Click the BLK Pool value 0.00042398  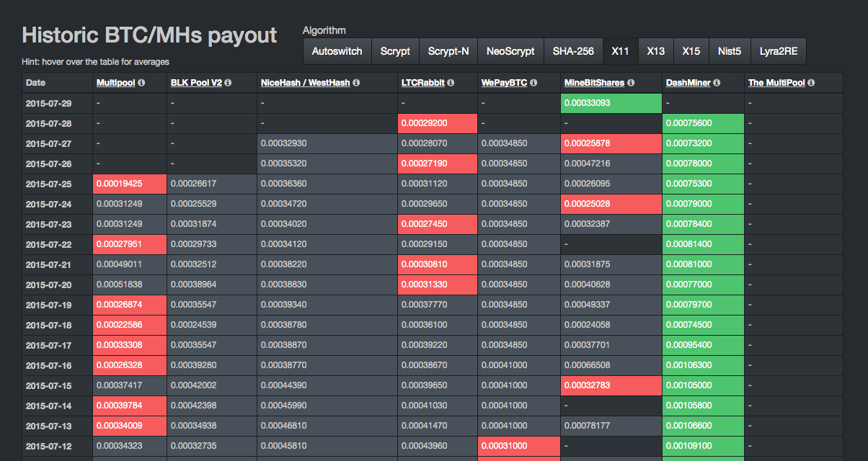point(213,406)
